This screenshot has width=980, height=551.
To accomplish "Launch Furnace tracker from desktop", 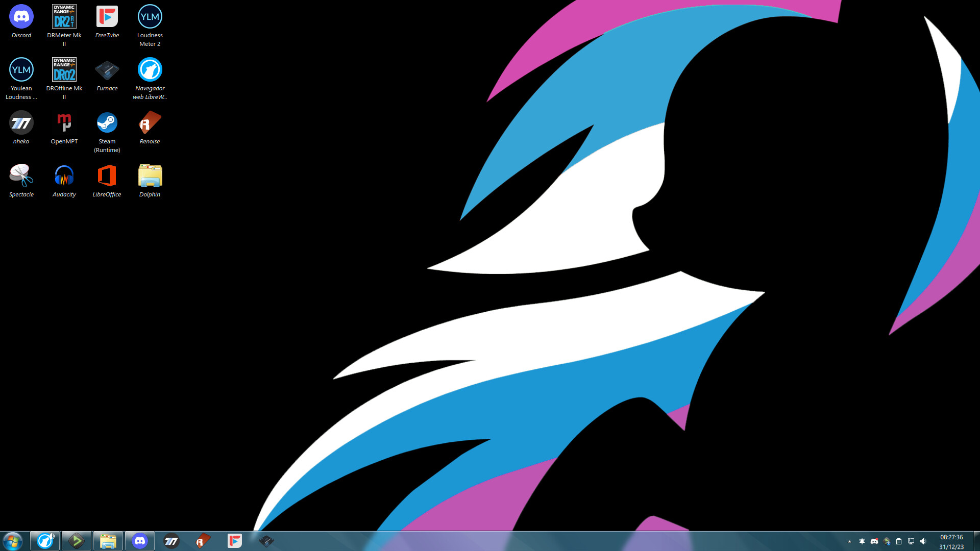I will pos(107,70).
